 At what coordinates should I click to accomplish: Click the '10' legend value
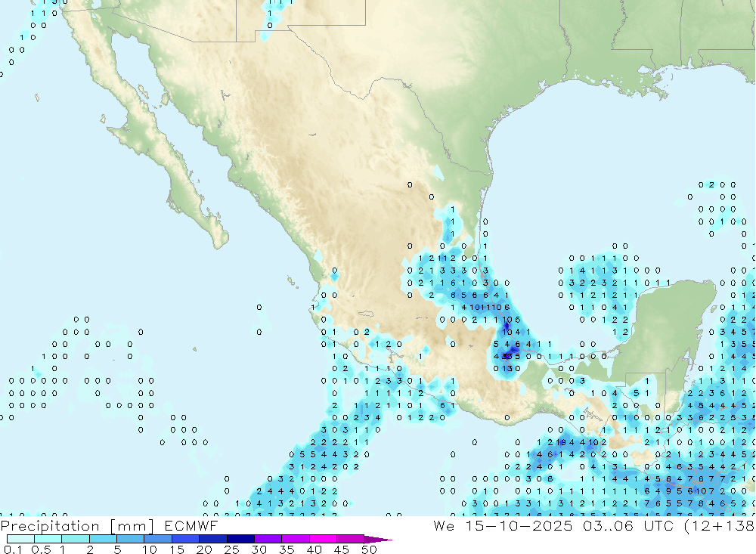(x=149, y=549)
